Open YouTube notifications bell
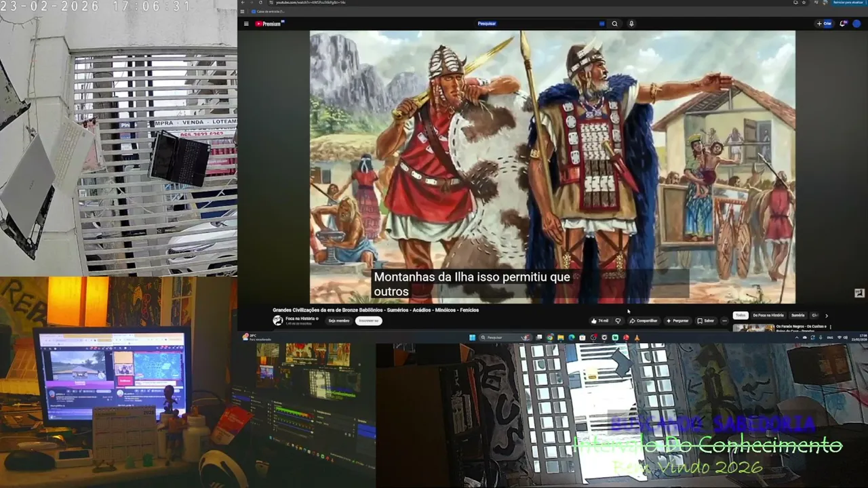Screen dimensions: 868x488 [x=843, y=24]
